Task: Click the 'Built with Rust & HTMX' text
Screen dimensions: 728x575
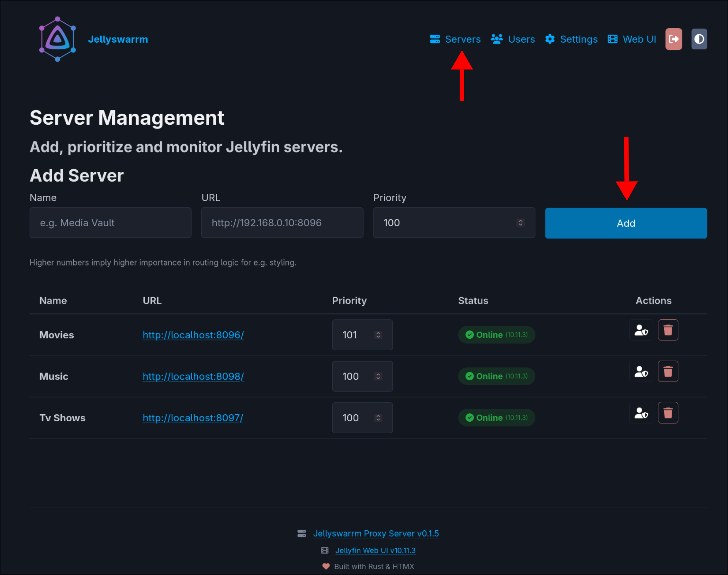Action: (374, 566)
